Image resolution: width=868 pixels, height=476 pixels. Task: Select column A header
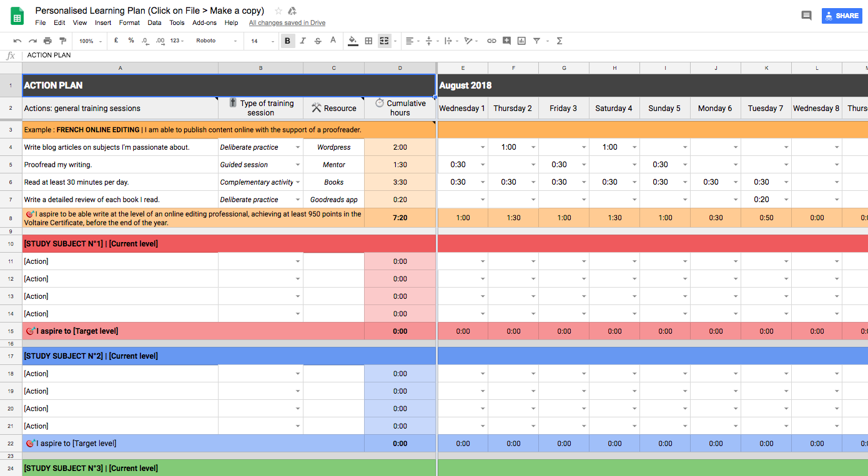point(120,68)
